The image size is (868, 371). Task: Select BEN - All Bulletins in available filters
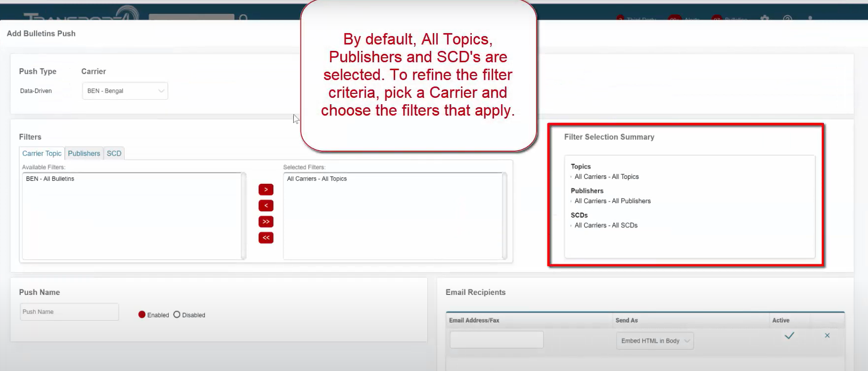click(x=50, y=179)
